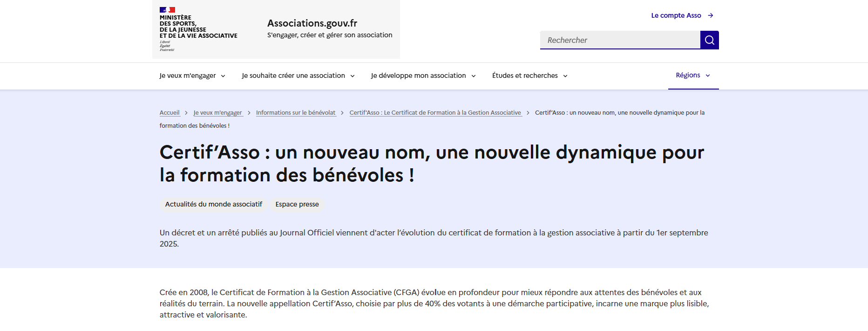Click the chevron beside Études et recherches
This screenshot has height=331, width=868.
pyautogui.click(x=565, y=76)
